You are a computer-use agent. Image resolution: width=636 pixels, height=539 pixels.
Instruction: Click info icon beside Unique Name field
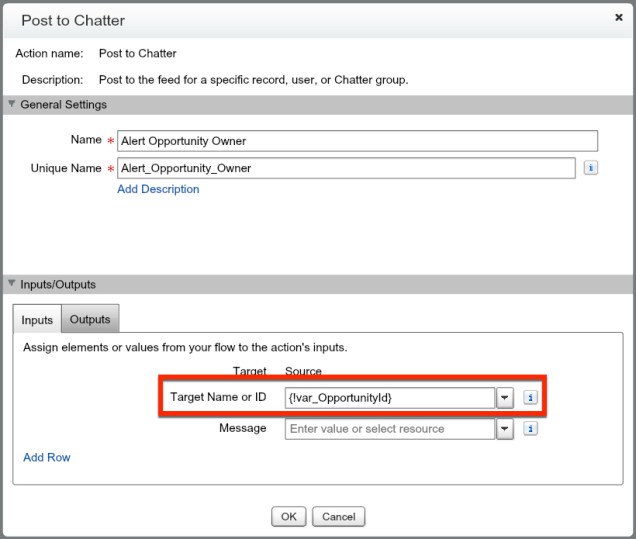pos(591,168)
